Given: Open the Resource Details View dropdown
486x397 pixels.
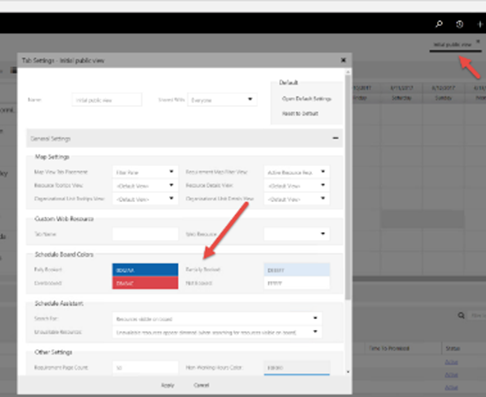Looking at the screenshot, I should (297, 185).
